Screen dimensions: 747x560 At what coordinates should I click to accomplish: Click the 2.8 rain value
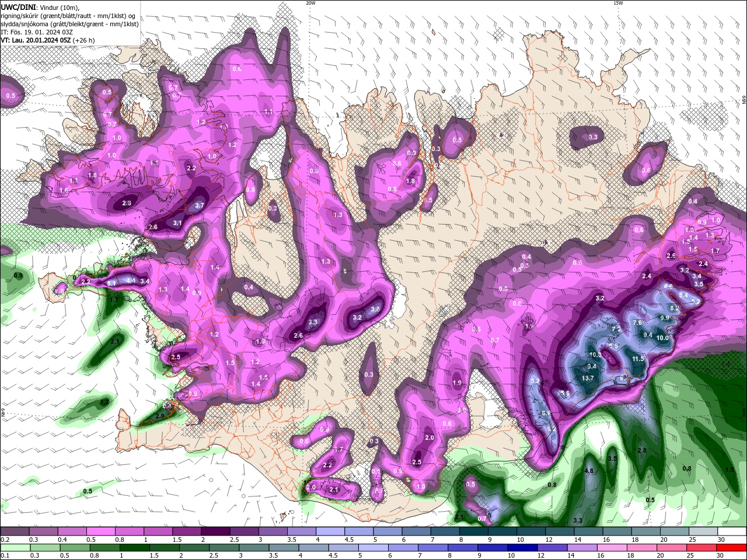(x=642, y=451)
